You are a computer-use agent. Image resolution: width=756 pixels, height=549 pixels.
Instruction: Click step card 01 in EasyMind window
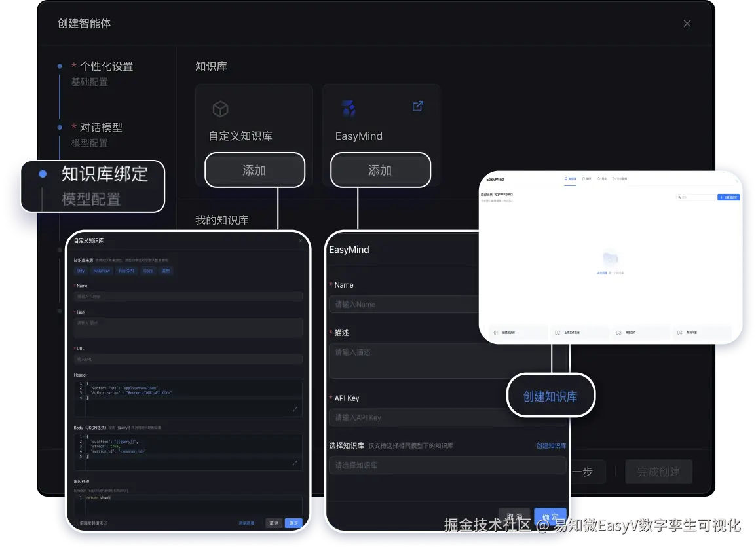click(x=519, y=333)
